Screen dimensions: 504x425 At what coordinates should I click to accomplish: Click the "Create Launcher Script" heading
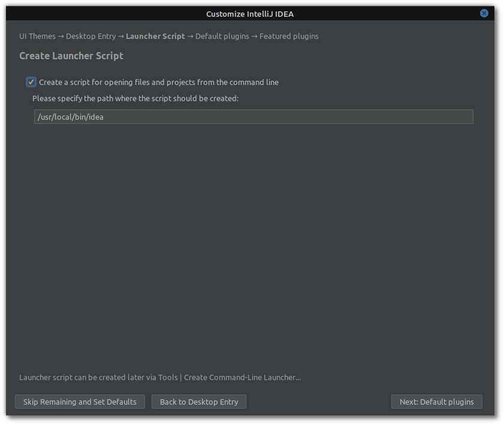(x=71, y=56)
